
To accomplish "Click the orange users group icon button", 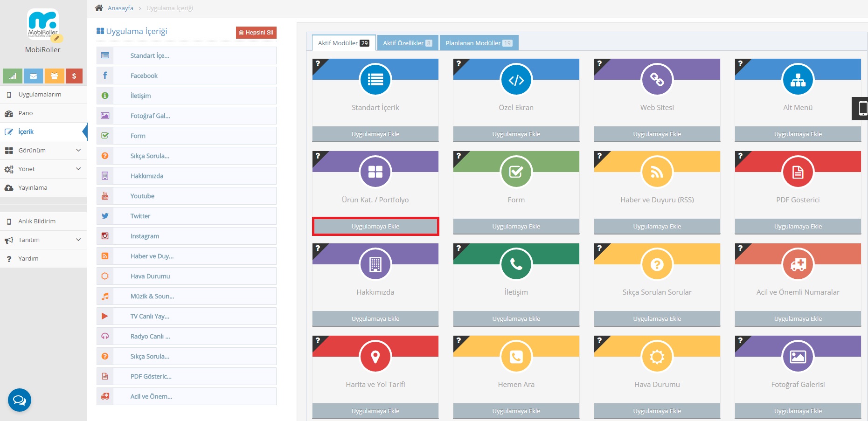I will coord(54,76).
